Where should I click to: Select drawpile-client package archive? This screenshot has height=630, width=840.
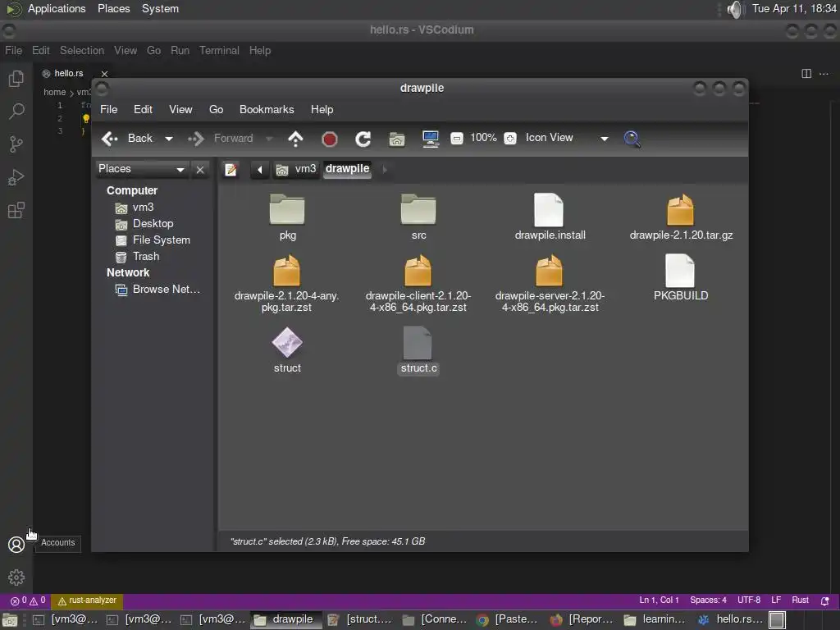(418, 284)
